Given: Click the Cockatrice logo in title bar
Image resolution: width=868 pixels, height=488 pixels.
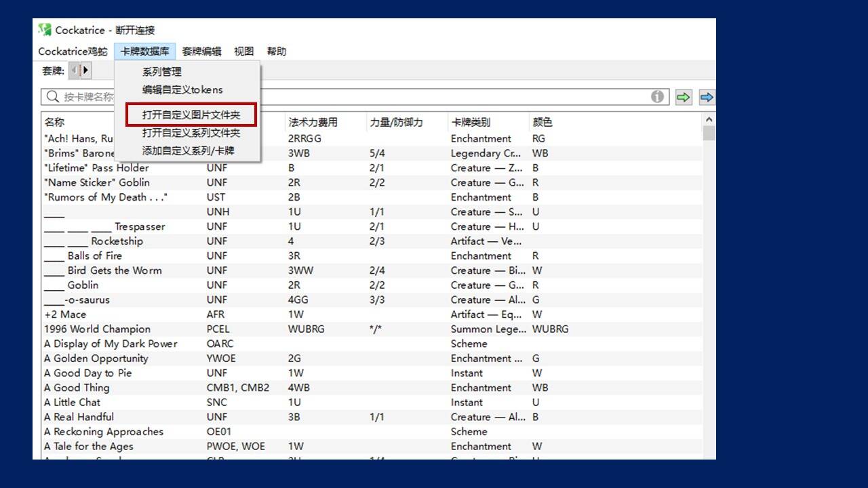Looking at the screenshot, I should click(x=45, y=30).
